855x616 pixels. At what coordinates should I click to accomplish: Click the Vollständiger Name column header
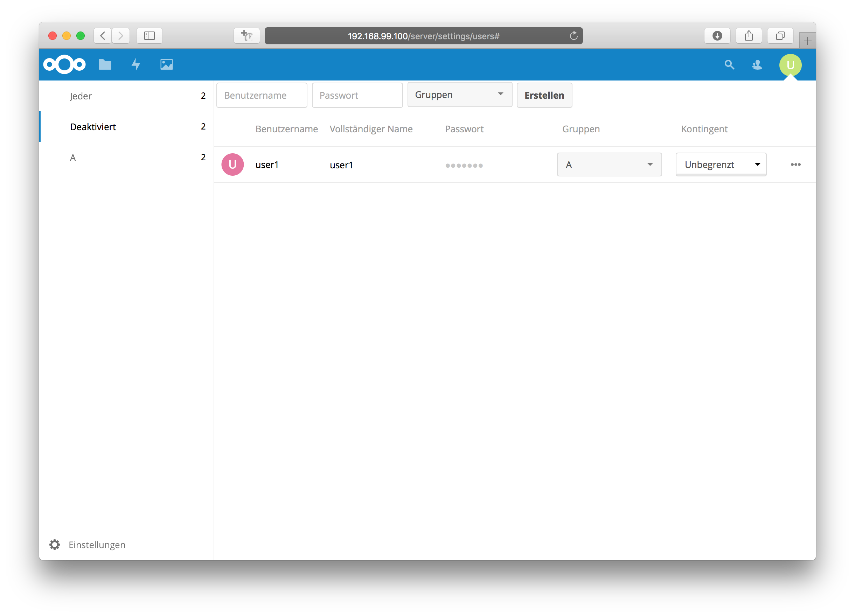371,129
